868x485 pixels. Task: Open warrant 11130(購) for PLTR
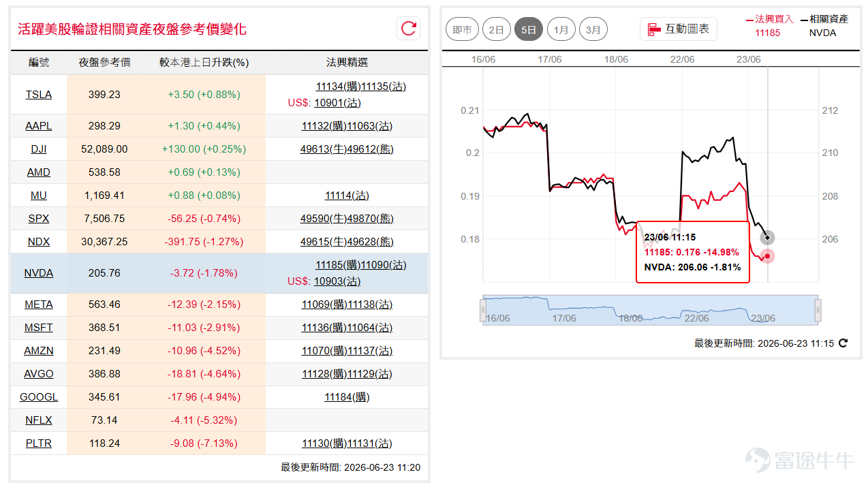[324, 443]
